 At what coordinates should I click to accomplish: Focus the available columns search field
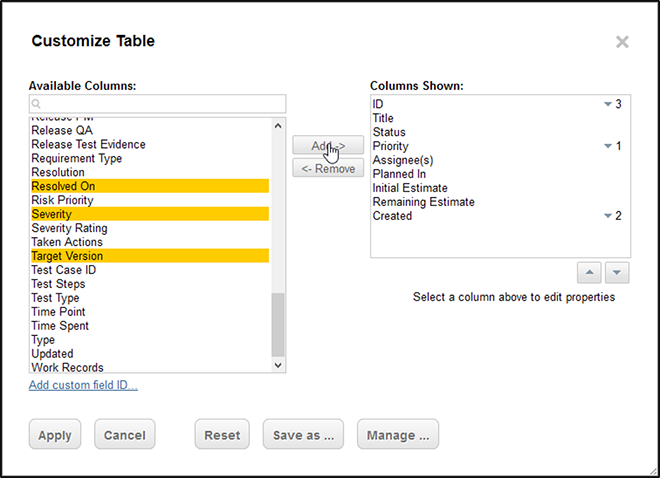point(160,104)
